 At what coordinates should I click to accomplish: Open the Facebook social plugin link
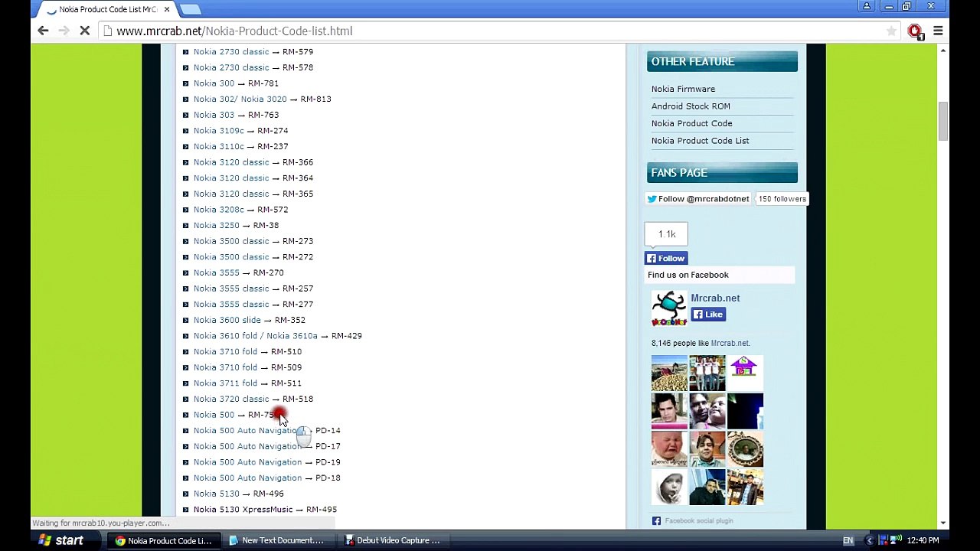pyautogui.click(x=699, y=520)
